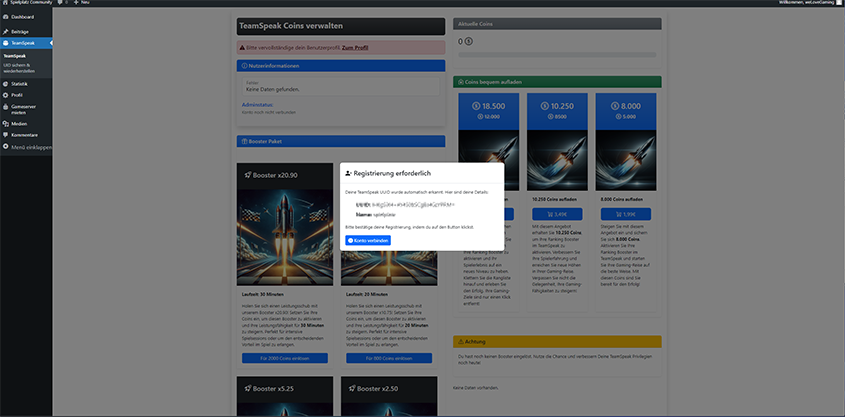Viewport: 845px width, 417px height.
Task: Click the rocket icon beside Booster x5.25
Action: pos(248,388)
